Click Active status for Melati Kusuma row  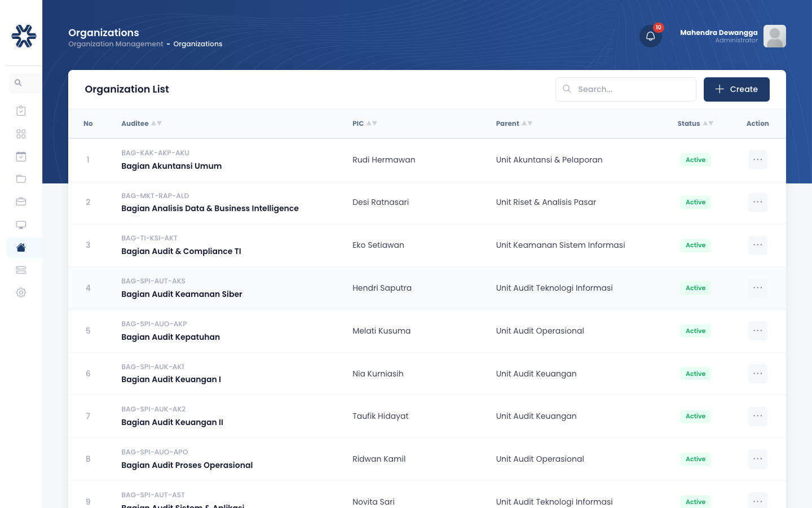click(x=695, y=331)
